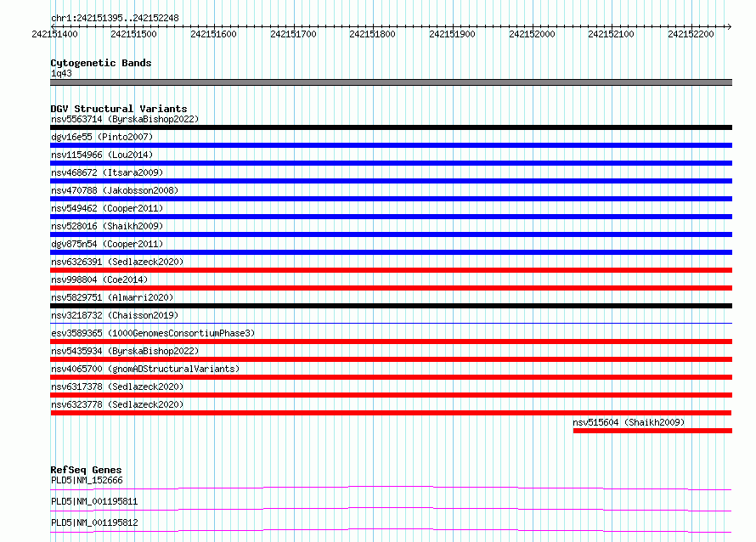Open nsv528016 (Shaikh2009) variant label

click(107, 226)
